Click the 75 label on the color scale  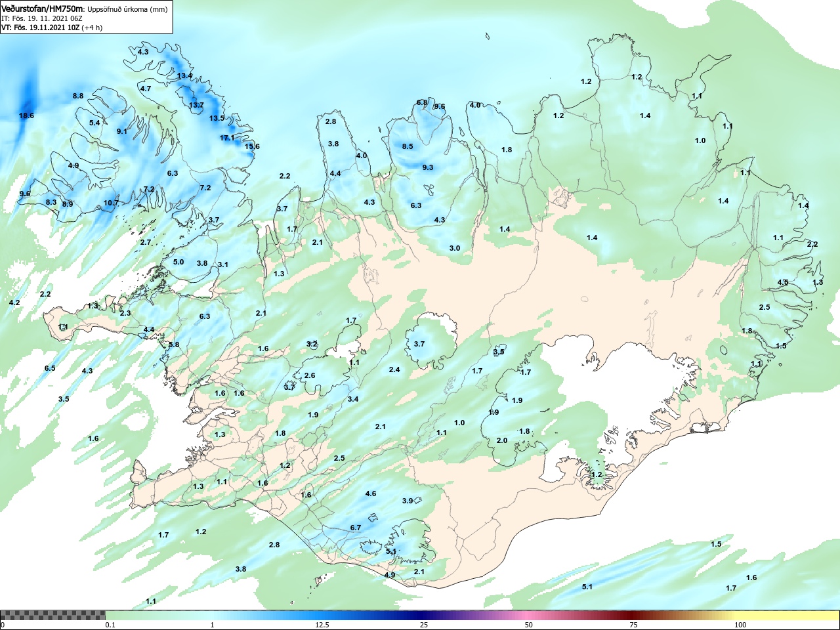pos(633,625)
